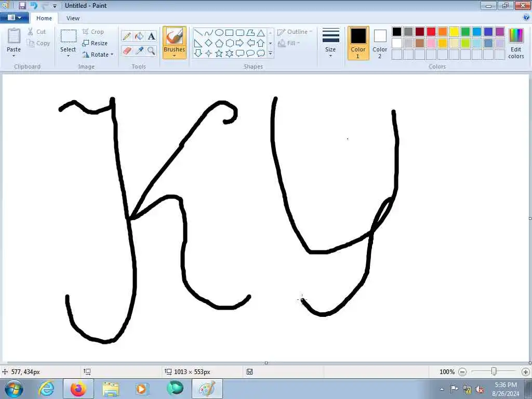Switch to the Home tab

[x=44, y=18]
